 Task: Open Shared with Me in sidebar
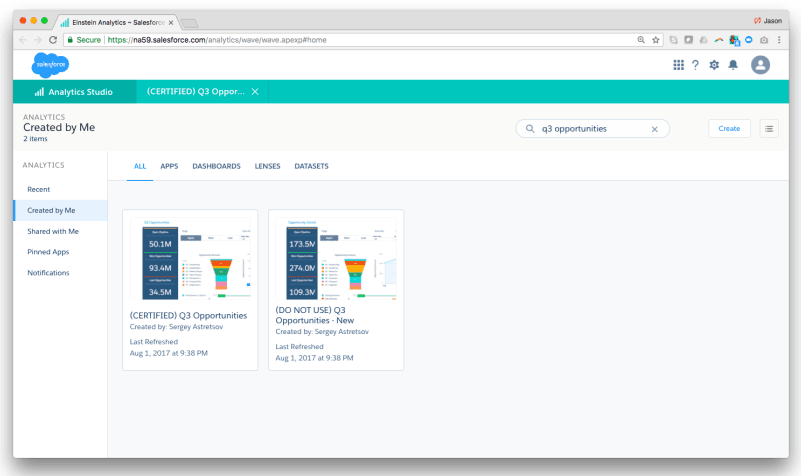click(53, 231)
